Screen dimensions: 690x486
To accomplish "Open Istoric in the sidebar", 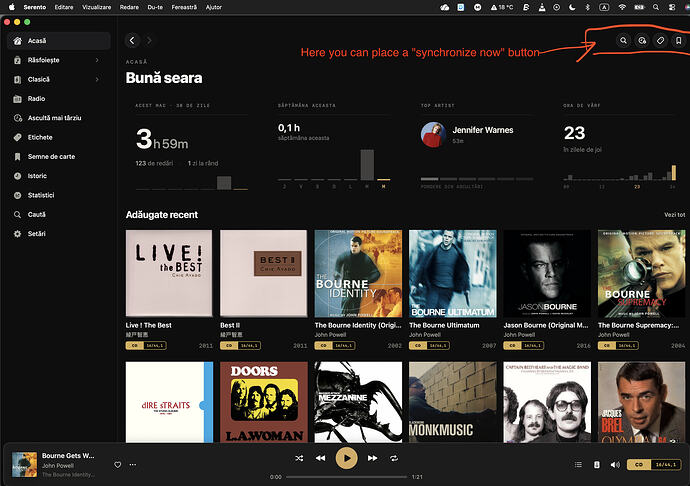I will click(x=59, y=176).
